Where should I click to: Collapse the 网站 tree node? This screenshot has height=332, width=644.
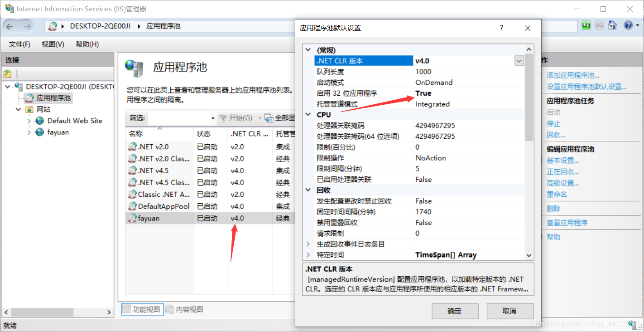click(x=18, y=109)
